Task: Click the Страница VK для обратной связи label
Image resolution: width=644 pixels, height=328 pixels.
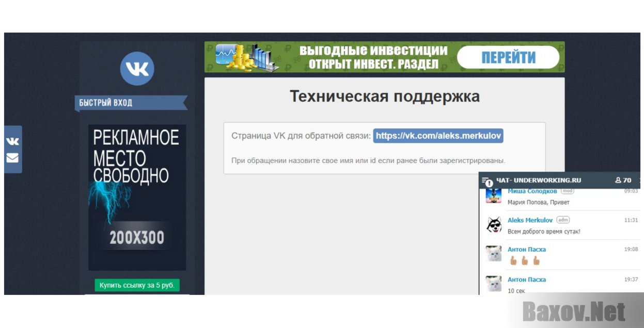Action: tap(301, 136)
